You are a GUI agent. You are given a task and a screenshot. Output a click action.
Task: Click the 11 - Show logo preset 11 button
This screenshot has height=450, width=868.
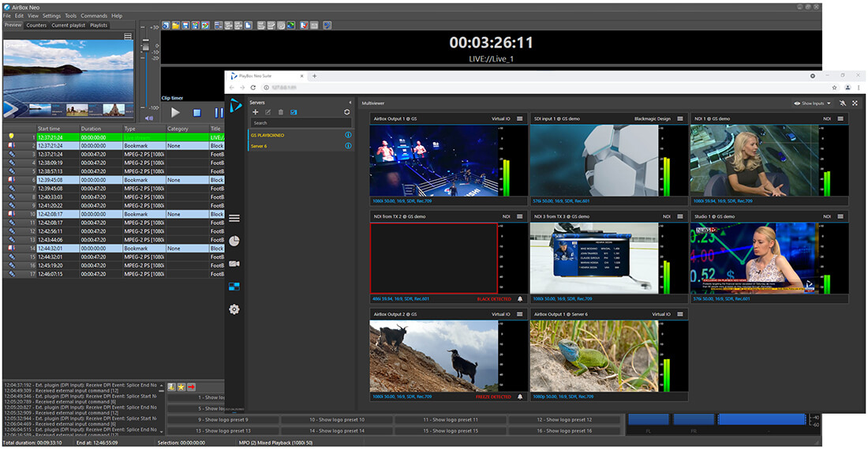[451, 419]
